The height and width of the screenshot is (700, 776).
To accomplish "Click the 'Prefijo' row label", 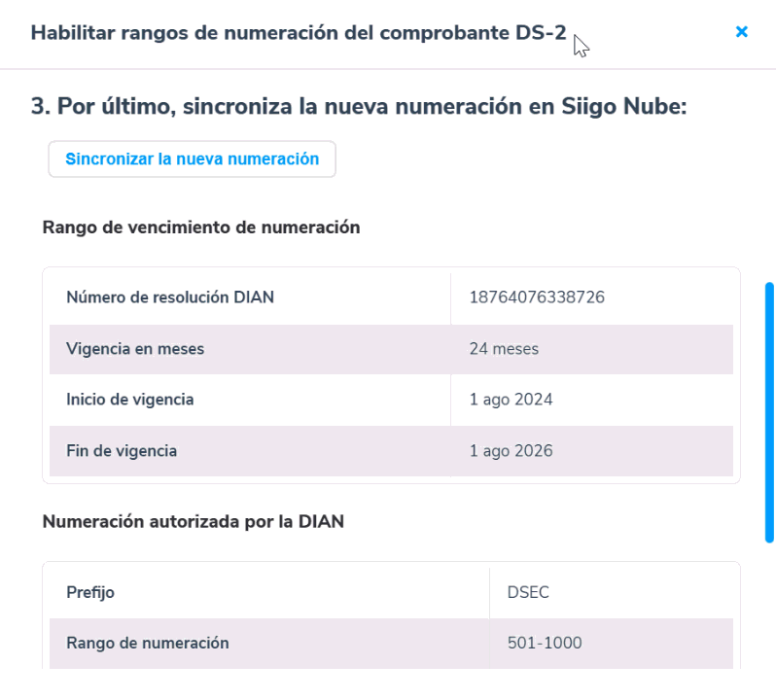I will click(91, 592).
